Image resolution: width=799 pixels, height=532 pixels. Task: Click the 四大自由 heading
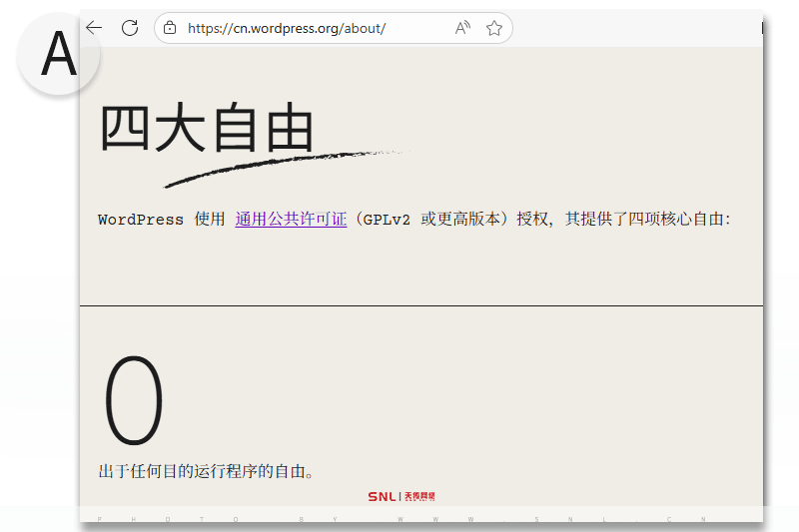click(x=208, y=130)
